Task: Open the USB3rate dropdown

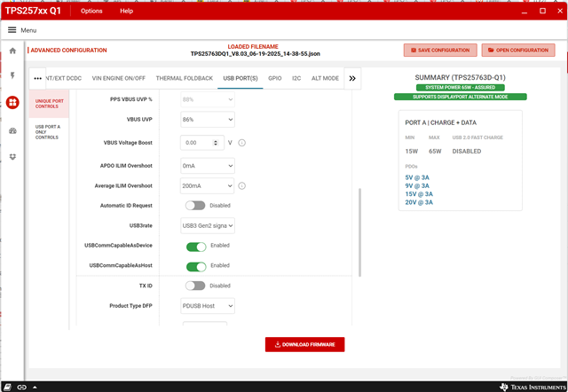Action: [x=207, y=225]
